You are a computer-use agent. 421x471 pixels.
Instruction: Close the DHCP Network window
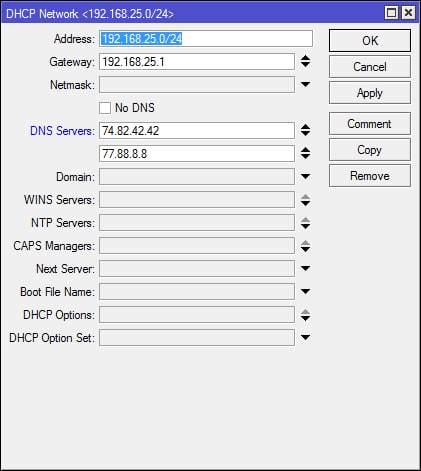pyautogui.click(x=408, y=13)
